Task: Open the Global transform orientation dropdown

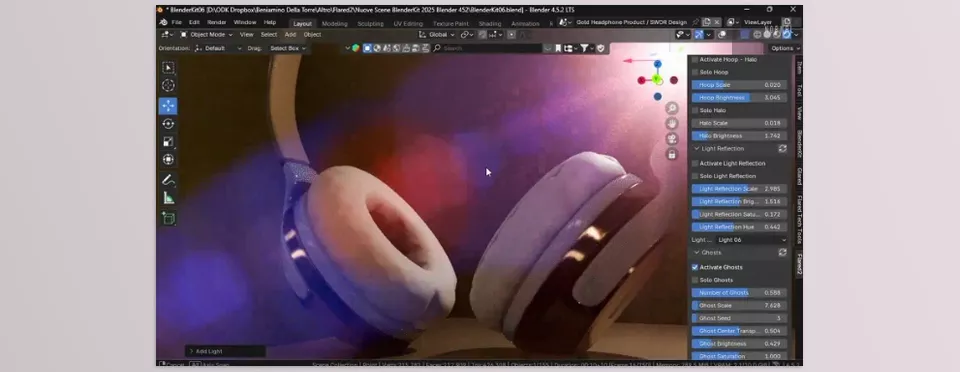Action: click(437, 35)
